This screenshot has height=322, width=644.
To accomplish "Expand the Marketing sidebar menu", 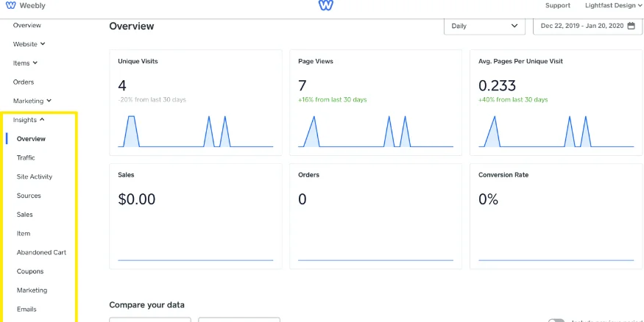I will click(x=32, y=101).
